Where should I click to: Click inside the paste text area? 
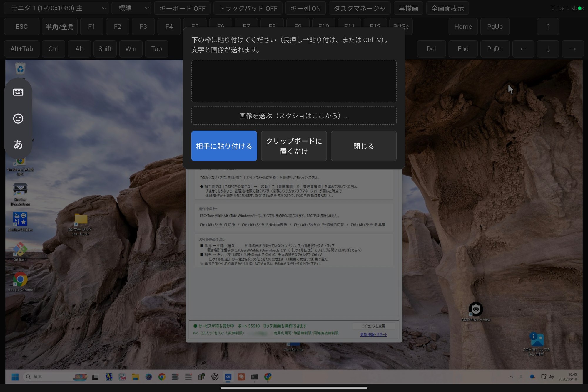(294, 81)
